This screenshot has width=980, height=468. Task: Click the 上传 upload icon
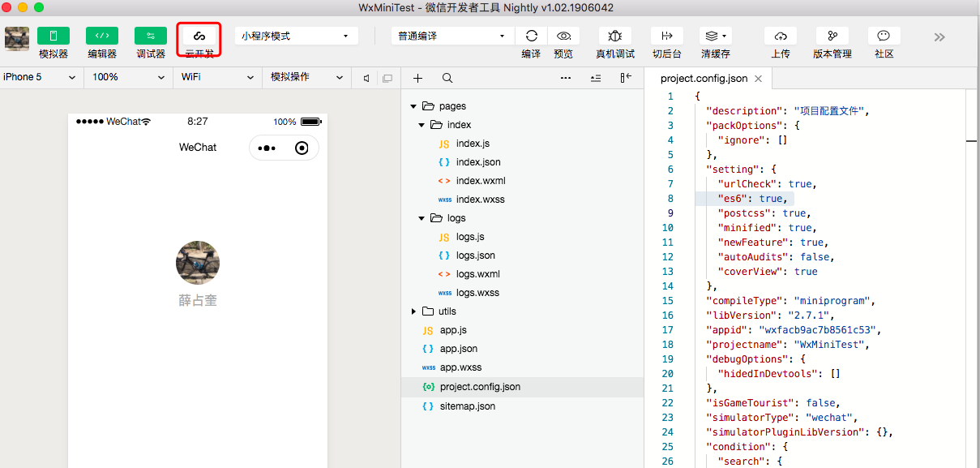pos(781,36)
